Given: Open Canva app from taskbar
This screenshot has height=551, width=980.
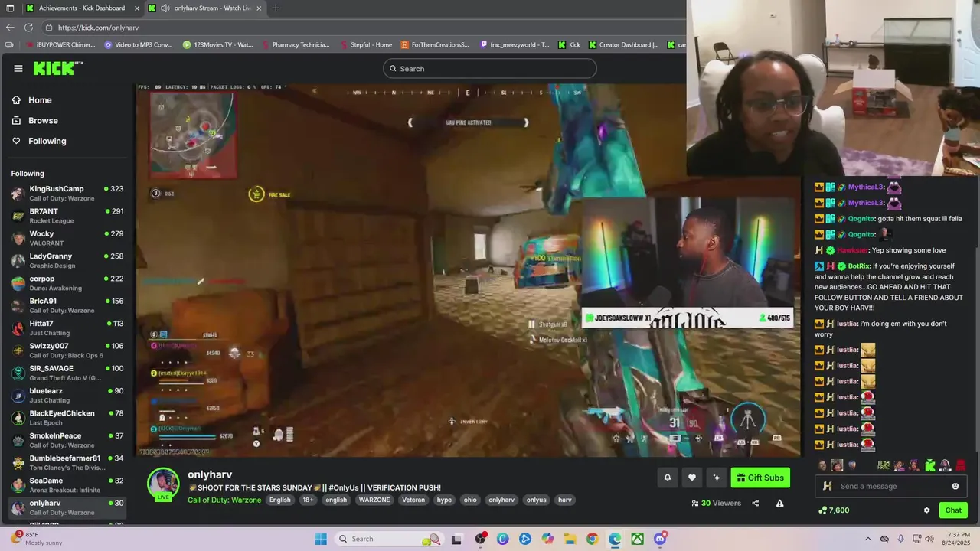Looking at the screenshot, I should [502, 539].
